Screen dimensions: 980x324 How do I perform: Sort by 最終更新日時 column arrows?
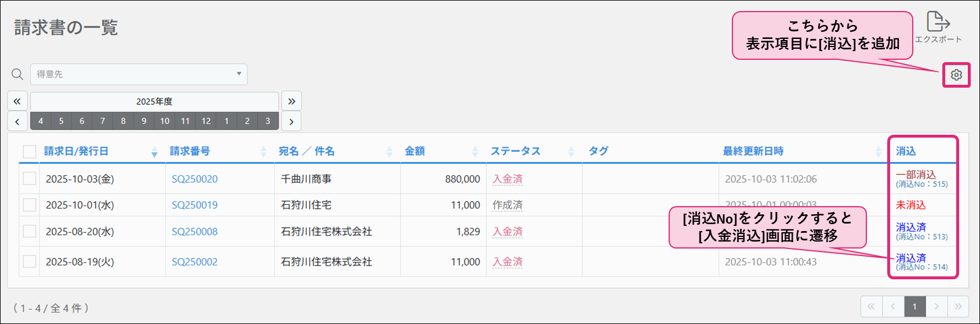(878, 152)
